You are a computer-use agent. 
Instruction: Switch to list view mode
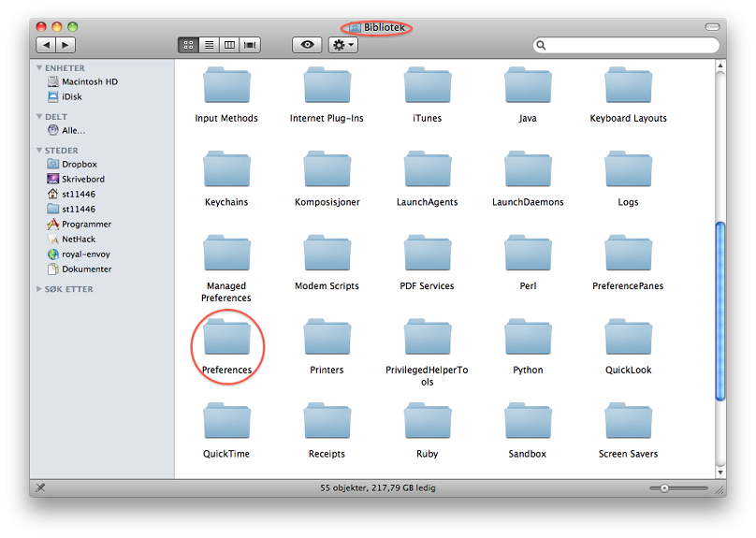point(209,45)
